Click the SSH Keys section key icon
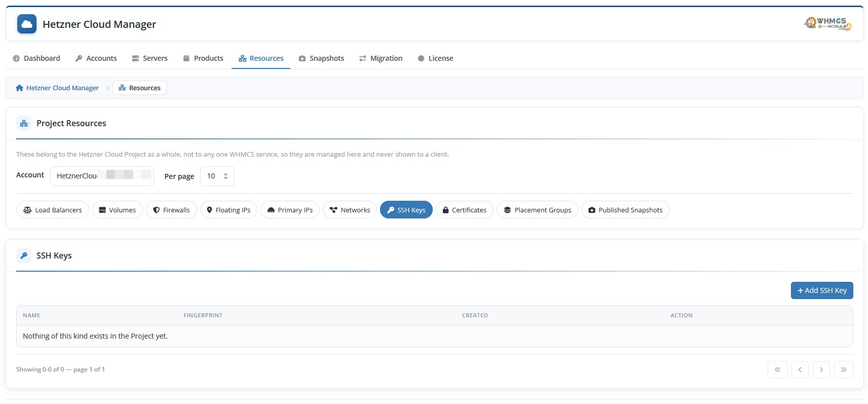 pos(24,255)
